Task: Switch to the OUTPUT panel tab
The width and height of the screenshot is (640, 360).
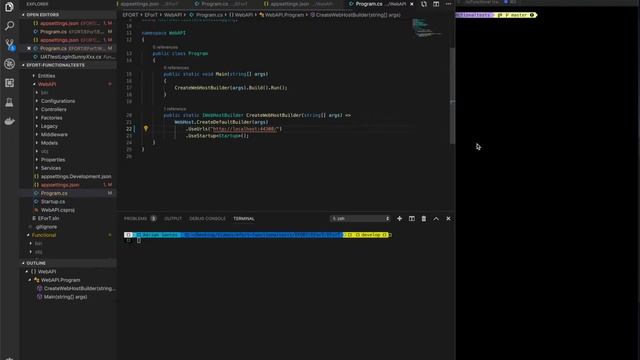Action: point(173,218)
